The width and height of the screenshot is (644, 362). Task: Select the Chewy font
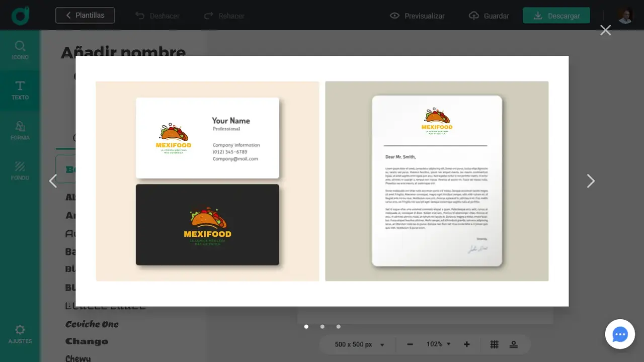[78, 358]
